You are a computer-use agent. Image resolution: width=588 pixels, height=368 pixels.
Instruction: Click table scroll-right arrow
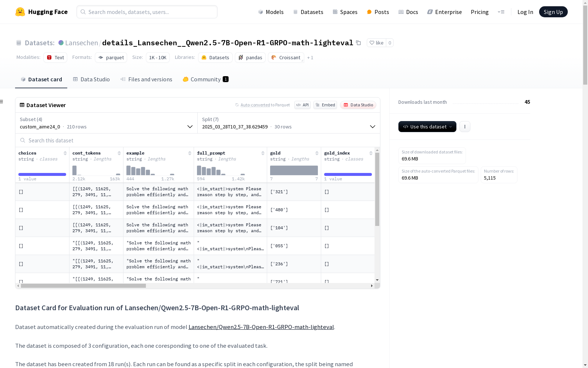372,286
